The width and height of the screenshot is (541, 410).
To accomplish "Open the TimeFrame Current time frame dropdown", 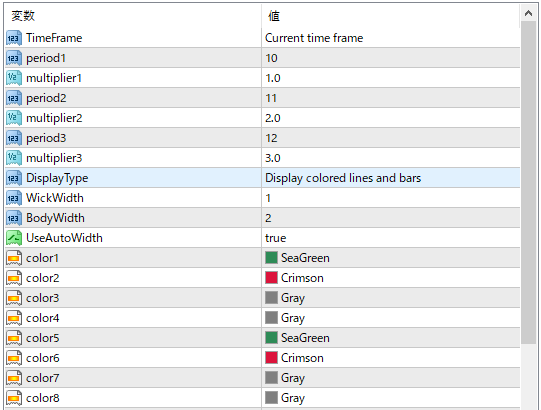I will point(391,38).
